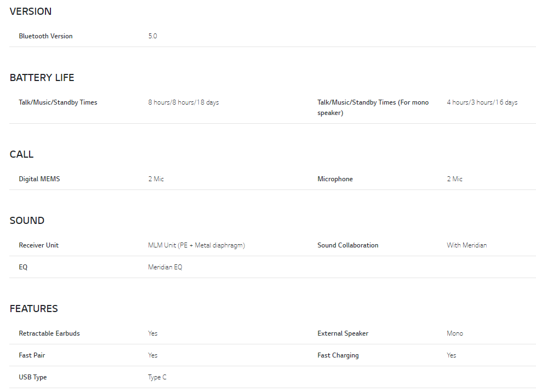Select the With Meridian value
This screenshot has width=536, height=392.
click(x=466, y=245)
